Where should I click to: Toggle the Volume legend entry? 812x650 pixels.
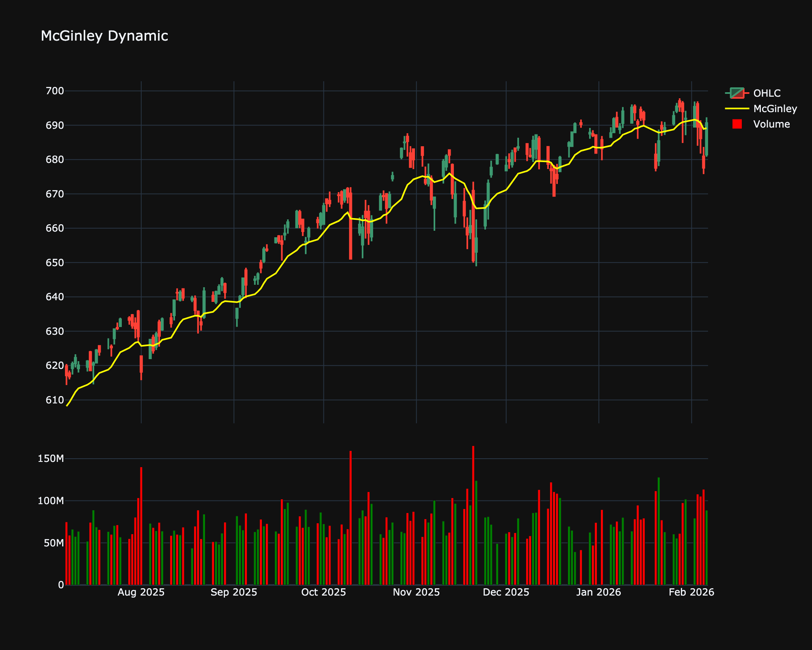click(771, 124)
